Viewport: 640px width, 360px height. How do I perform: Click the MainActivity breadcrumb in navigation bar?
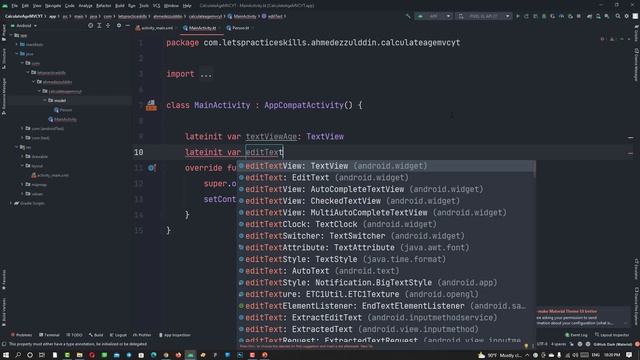click(x=242, y=16)
